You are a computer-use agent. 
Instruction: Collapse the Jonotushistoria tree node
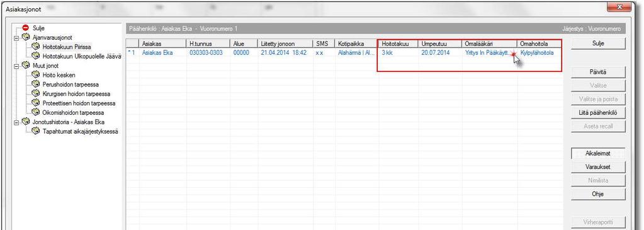coord(16,122)
